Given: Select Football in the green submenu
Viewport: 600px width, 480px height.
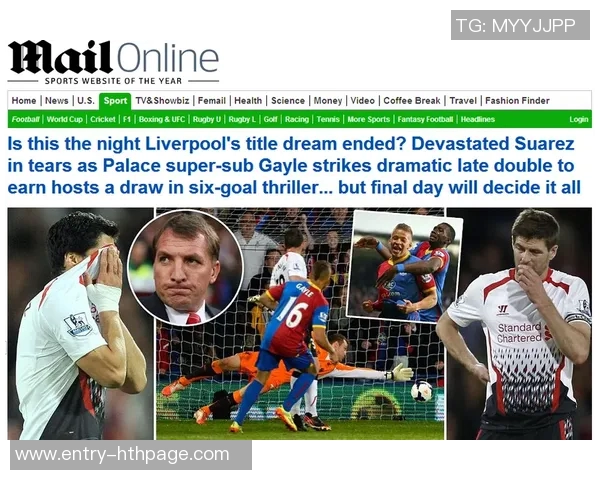Looking at the screenshot, I should 25,119.
